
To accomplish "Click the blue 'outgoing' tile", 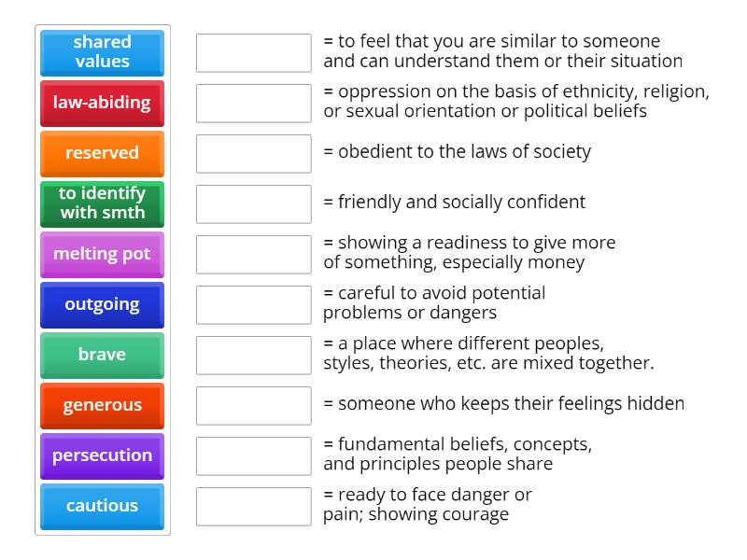I will pyautogui.click(x=102, y=304).
